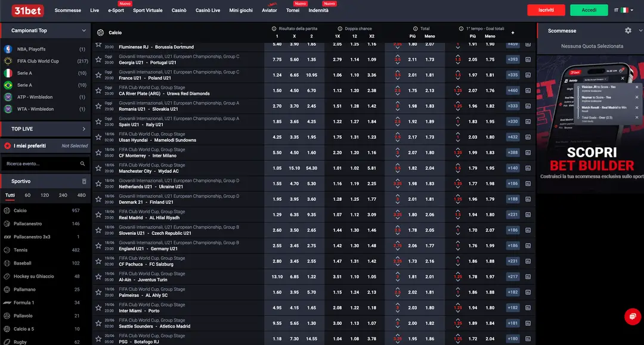
Task: Open Scommesse settings via the gear icon
Action: pyautogui.click(x=627, y=30)
